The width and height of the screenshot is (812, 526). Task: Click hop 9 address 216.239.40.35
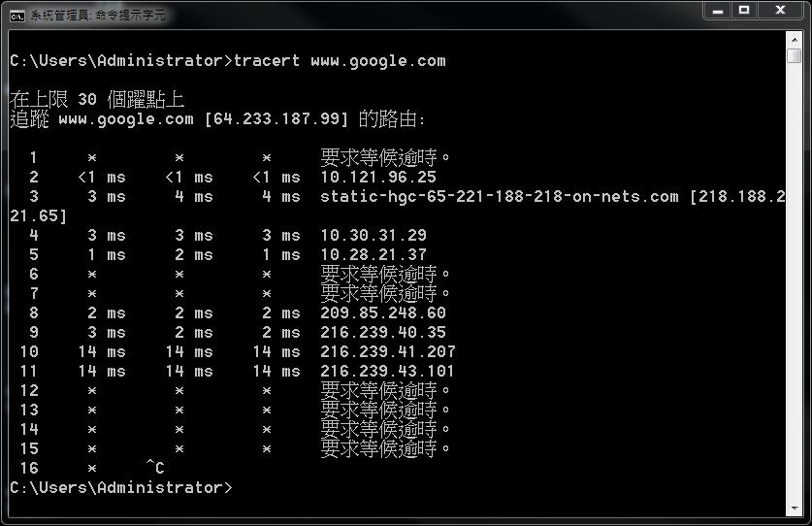pos(382,333)
